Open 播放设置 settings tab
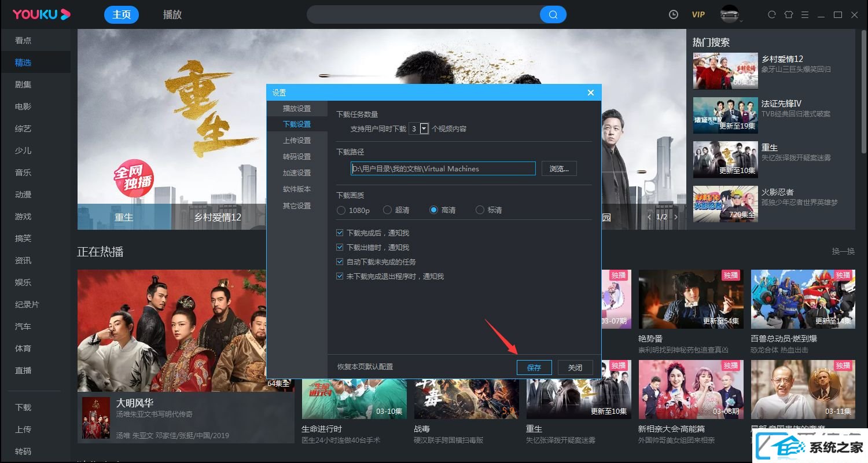The width and height of the screenshot is (868, 463). 297,108
